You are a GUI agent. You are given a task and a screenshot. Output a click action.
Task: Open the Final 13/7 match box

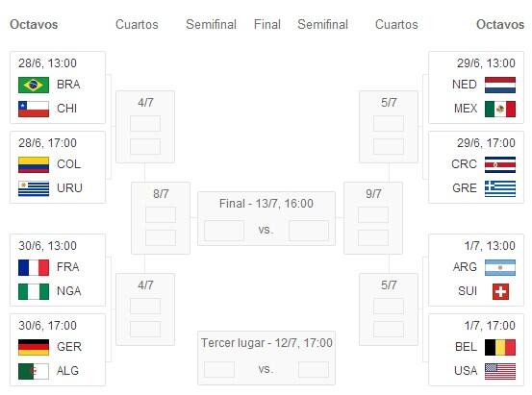266,219
